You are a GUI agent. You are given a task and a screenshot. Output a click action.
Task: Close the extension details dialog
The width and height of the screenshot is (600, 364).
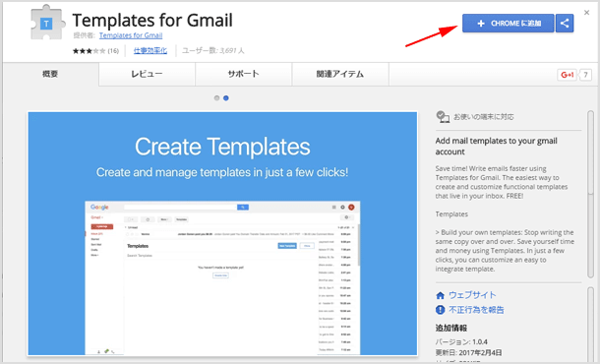[x=586, y=13]
